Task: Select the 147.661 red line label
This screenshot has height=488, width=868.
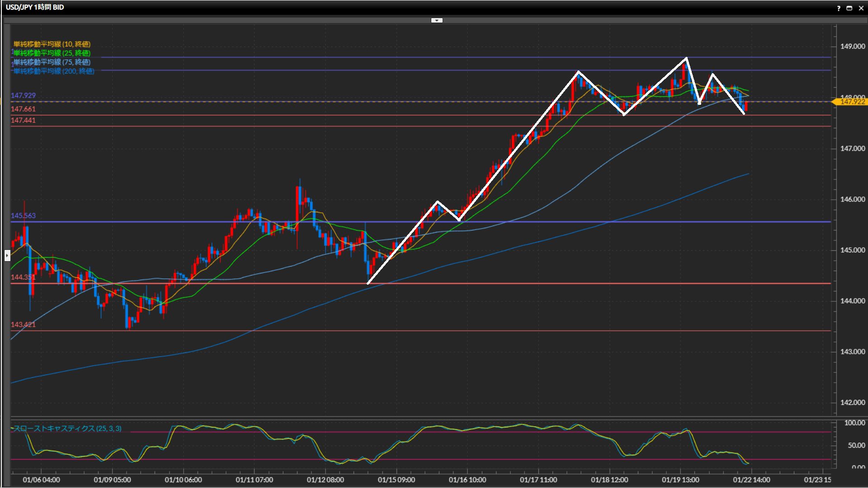Action: pos(23,109)
